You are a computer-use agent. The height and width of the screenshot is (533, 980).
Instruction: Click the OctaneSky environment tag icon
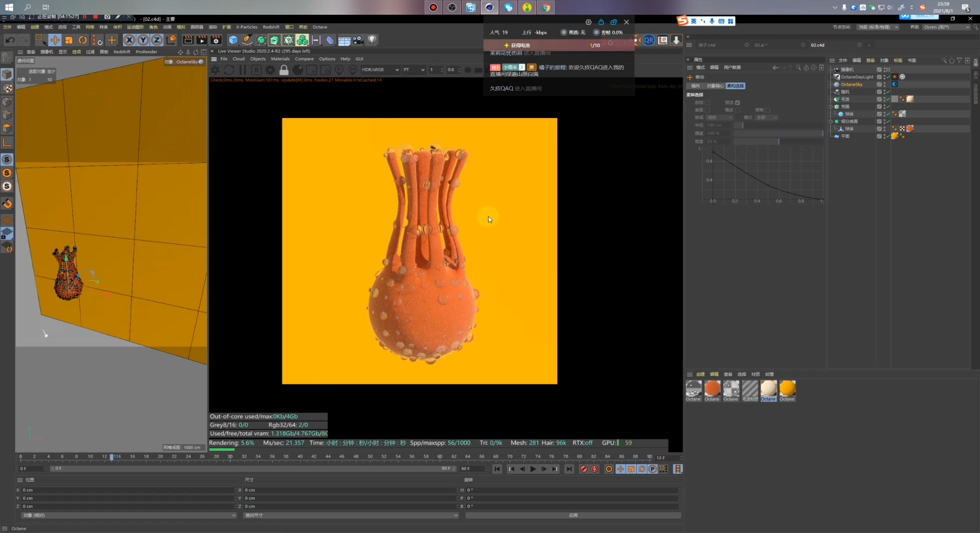pyautogui.click(x=895, y=84)
